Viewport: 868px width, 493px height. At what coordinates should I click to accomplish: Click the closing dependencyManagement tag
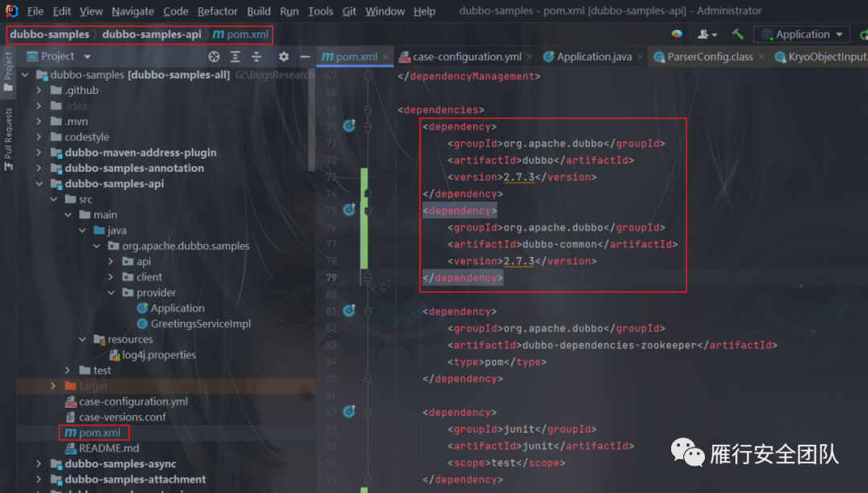coord(469,76)
